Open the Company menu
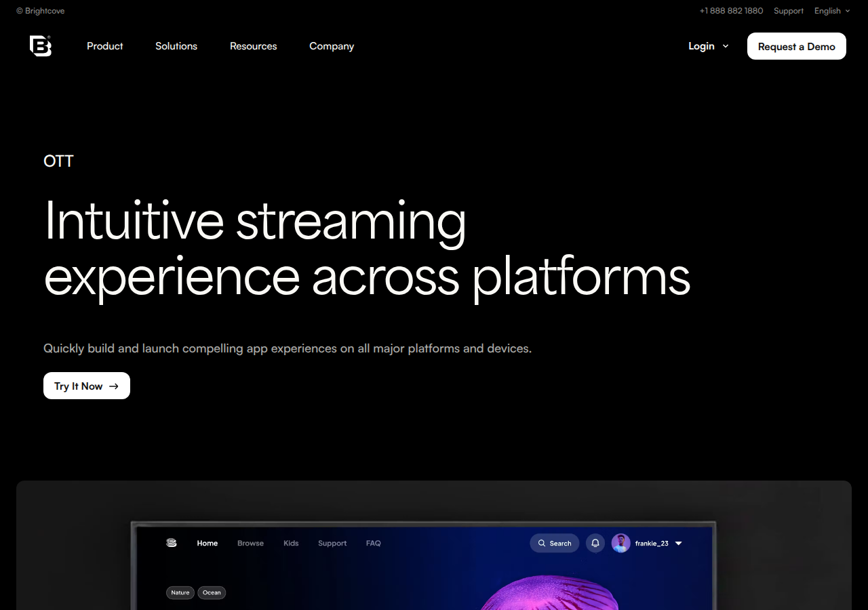 [x=332, y=46]
